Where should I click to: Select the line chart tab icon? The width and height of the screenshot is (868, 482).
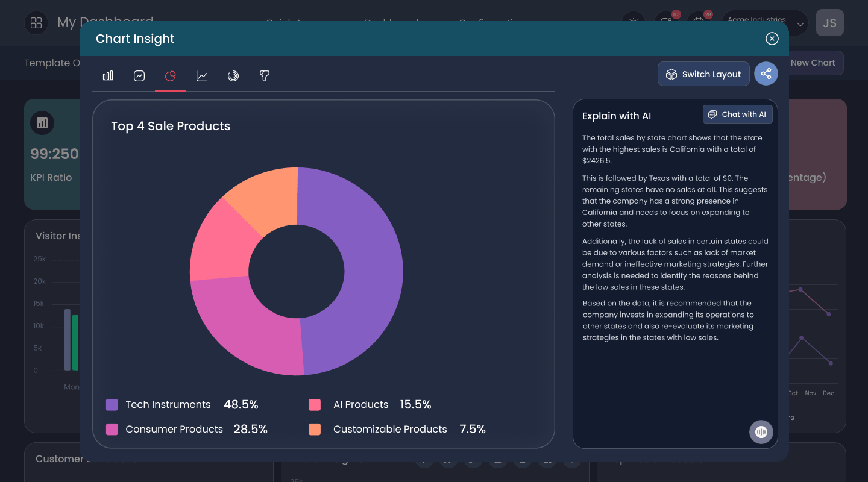(202, 76)
